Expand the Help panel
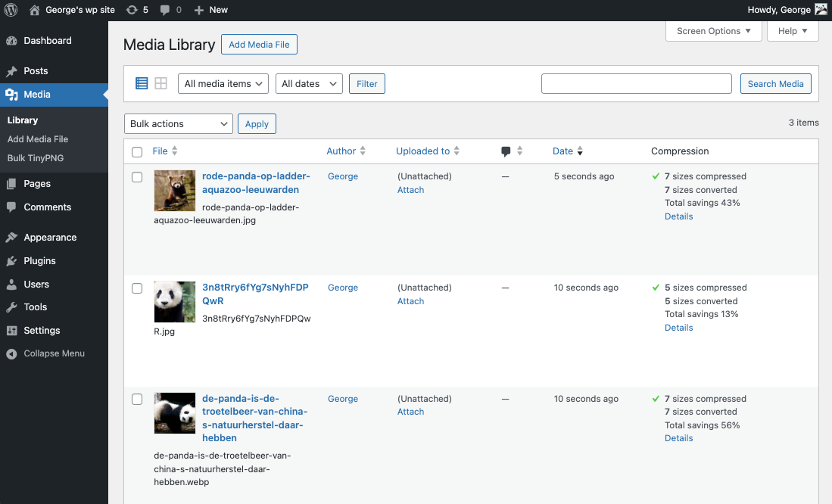Image resolution: width=832 pixels, height=504 pixels. [793, 31]
